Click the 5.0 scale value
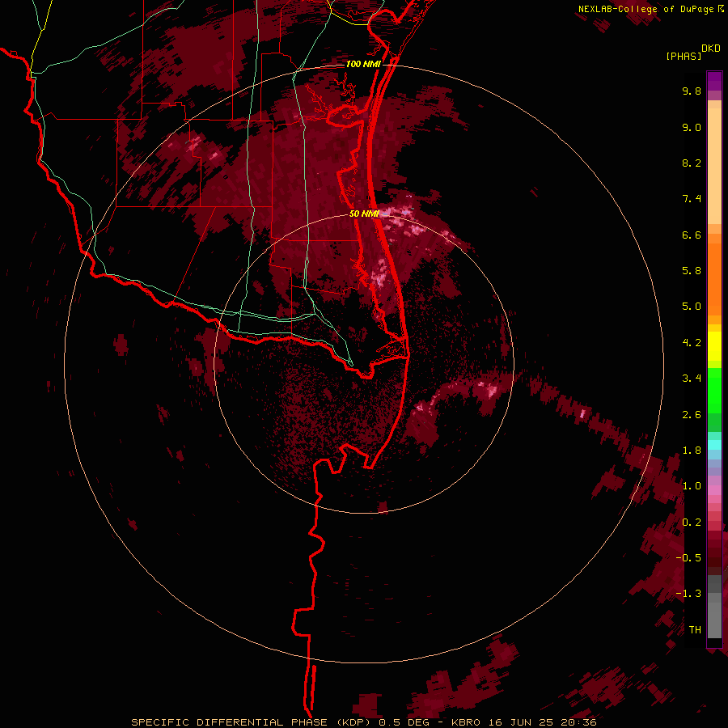The height and width of the screenshot is (728, 728). 692,307
